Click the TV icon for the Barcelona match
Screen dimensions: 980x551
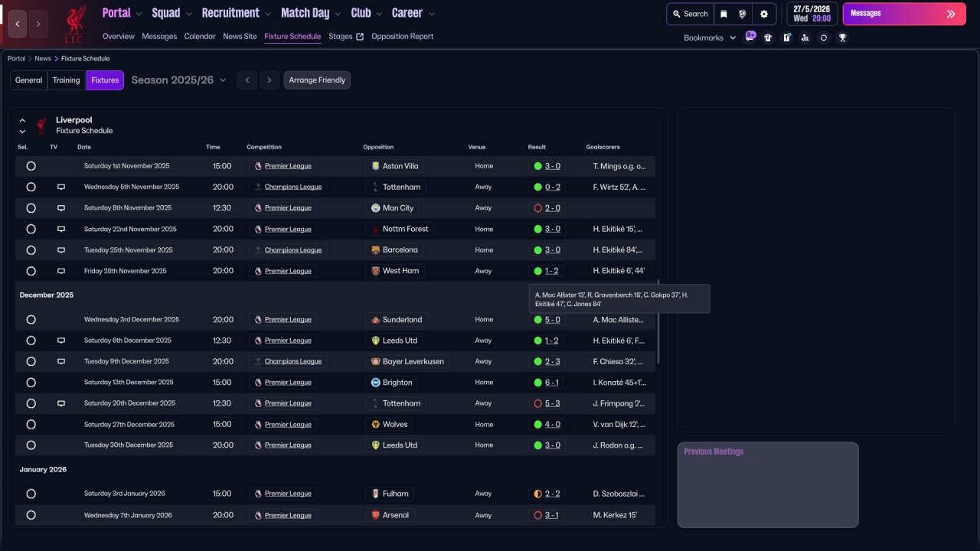pos(61,250)
